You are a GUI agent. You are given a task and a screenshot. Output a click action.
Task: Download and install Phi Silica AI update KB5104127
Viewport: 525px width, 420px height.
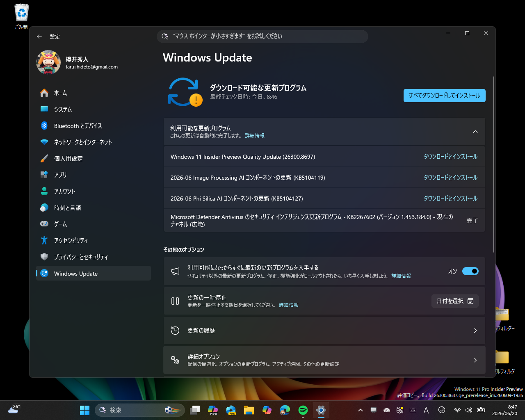click(450, 199)
